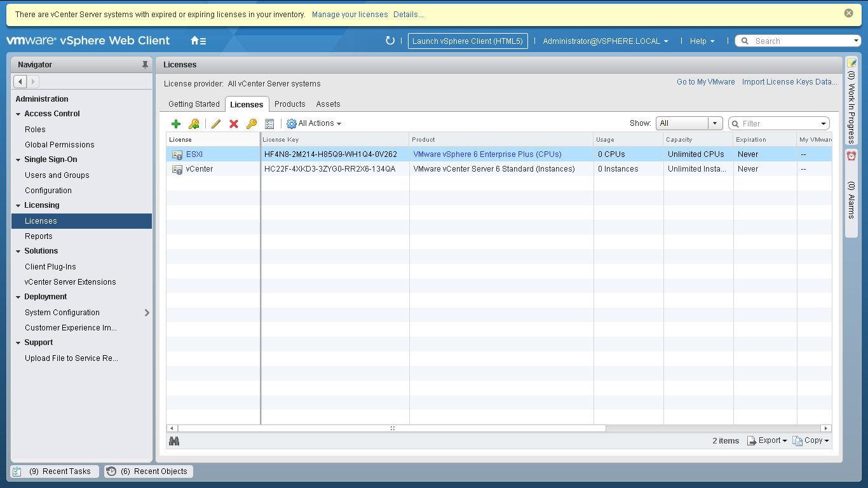Click the binoculars find icon
The width and height of the screenshot is (868, 488).
(x=174, y=441)
